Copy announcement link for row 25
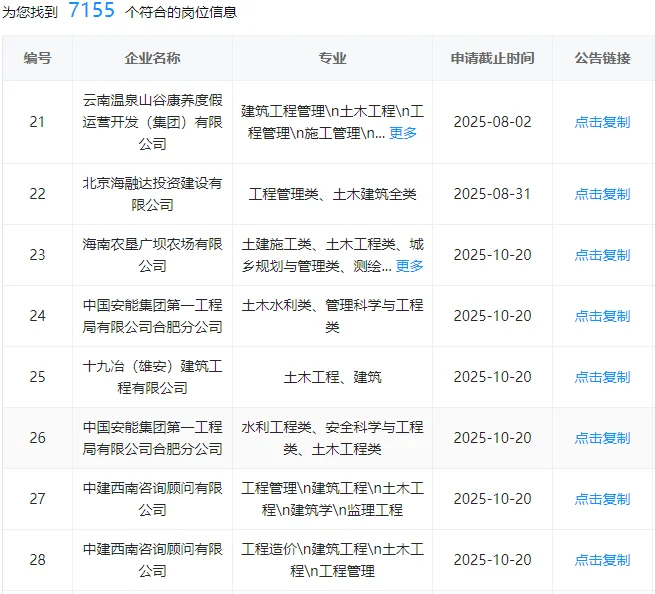Viewport: 655px width, 594px height. 602,377
